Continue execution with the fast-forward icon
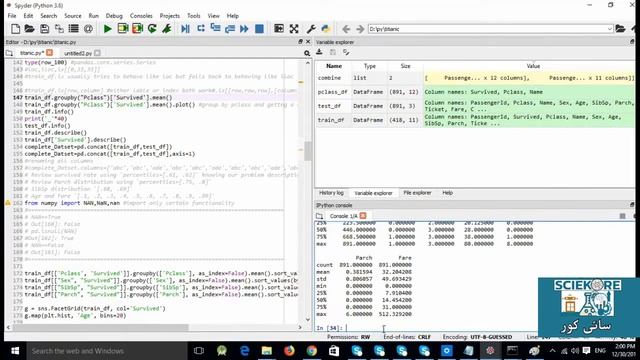This screenshot has height=360, width=640. tap(244, 29)
